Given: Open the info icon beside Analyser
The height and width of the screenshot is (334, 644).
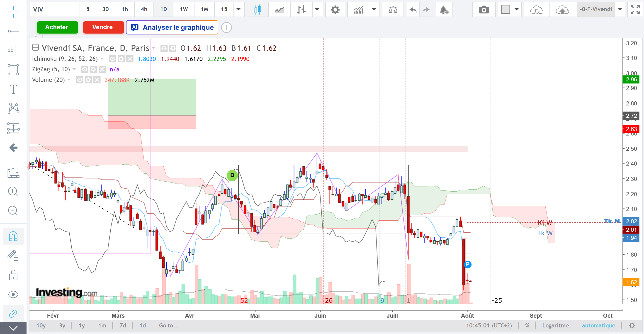Looking at the screenshot, I should coord(226,27).
